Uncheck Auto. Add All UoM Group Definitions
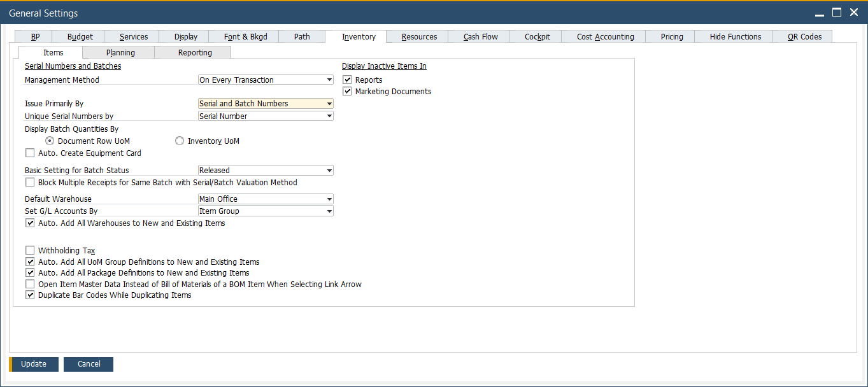The image size is (868, 387). pyautogui.click(x=30, y=262)
